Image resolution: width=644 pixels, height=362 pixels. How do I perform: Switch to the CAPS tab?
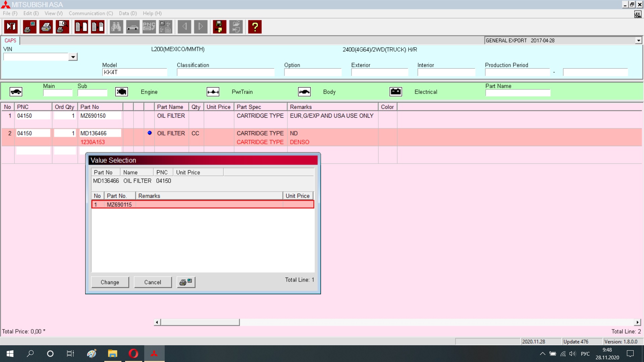[10, 41]
